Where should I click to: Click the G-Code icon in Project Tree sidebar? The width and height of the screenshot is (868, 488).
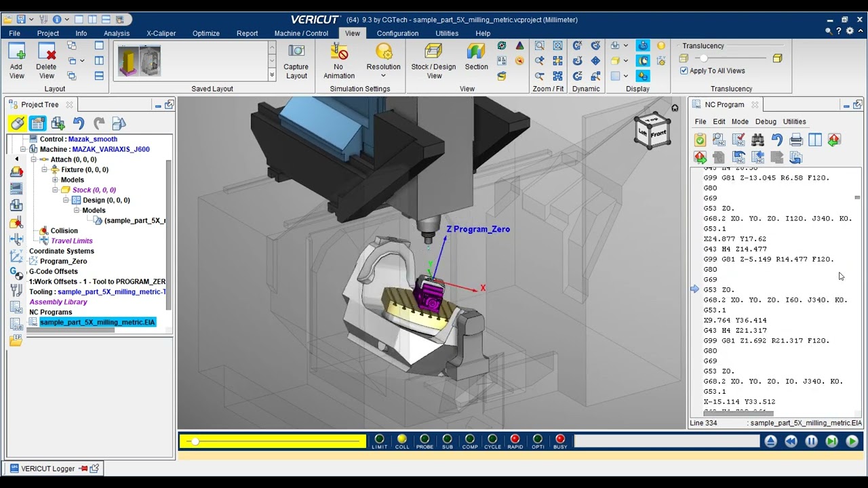point(16,272)
